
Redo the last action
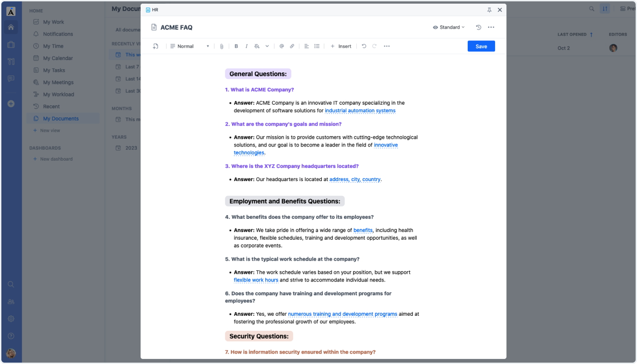[x=374, y=46]
